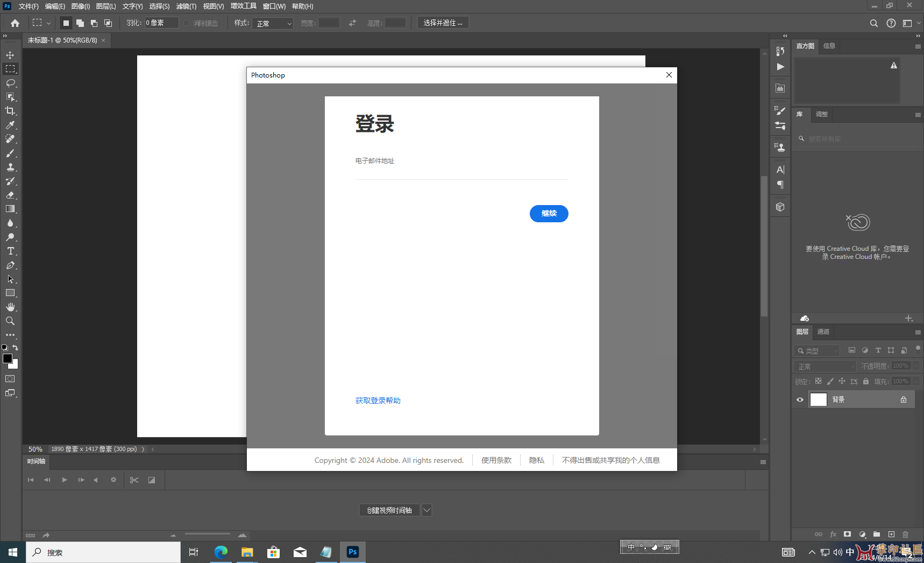Select the Eraser tool
Image resolution: width=924 pixels, height=563 pixels.
point(10,195)
